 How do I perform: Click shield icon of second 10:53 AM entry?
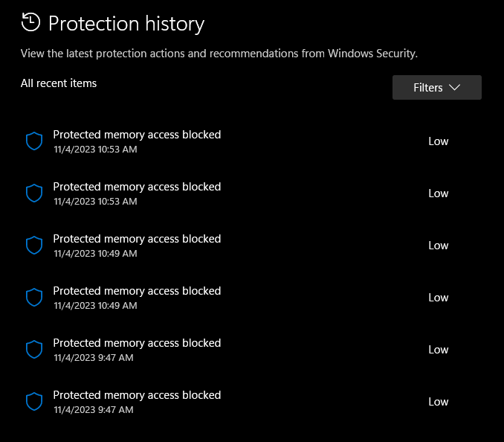click(x=34, y=193)
